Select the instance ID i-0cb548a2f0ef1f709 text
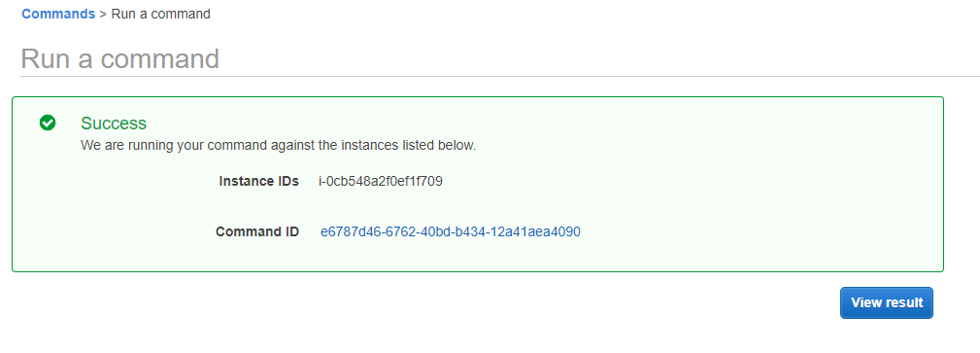This screenshot has height=353, width=980. point(381,182)
